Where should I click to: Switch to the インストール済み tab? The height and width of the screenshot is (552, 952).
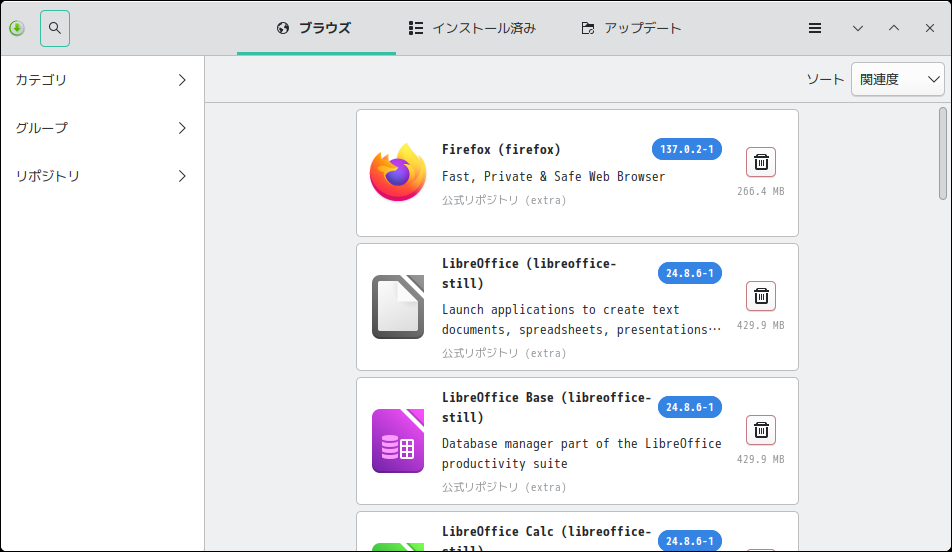[472, 28]
